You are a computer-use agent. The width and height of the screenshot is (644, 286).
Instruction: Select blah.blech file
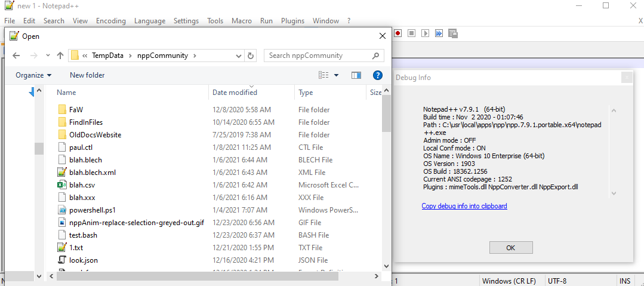85,160
